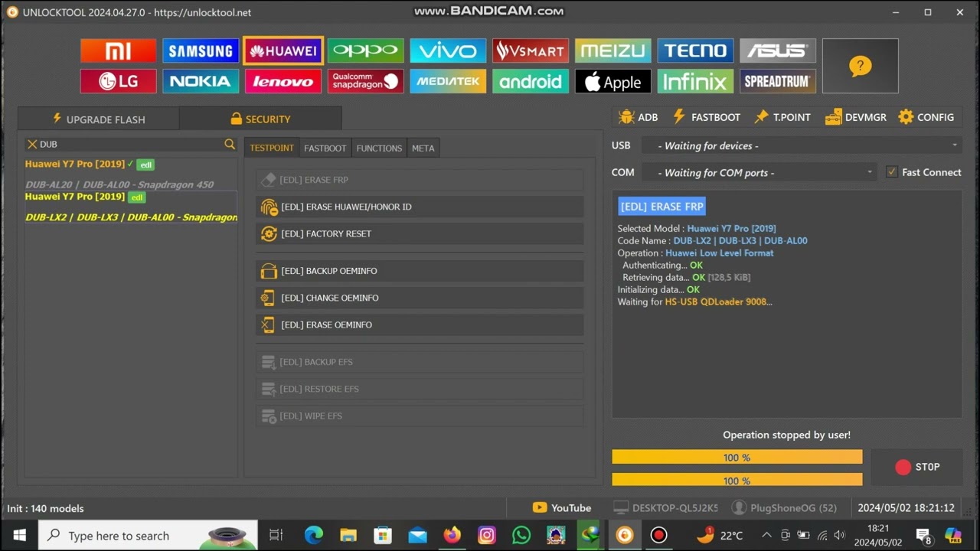Expand the USB devices dropdown

802,145
